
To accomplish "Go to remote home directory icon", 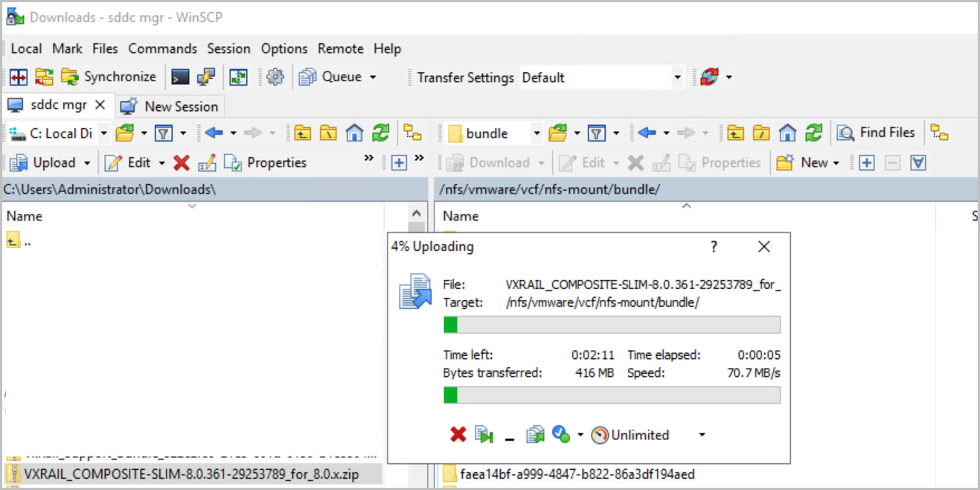I will (788, 133).
